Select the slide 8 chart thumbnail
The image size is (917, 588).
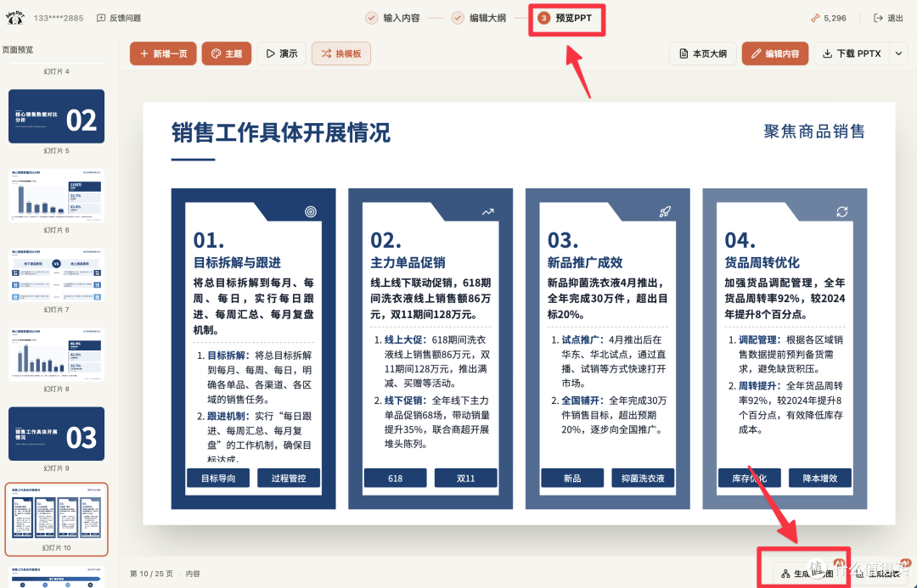click(56, 355)
